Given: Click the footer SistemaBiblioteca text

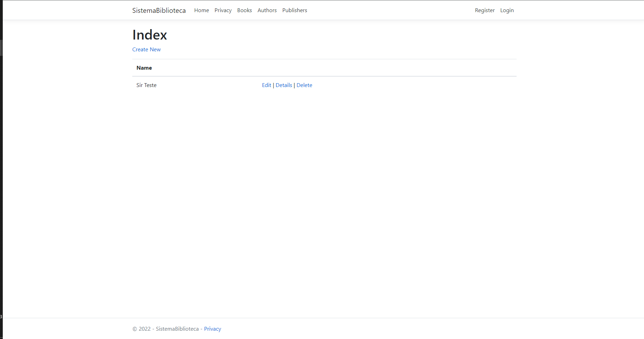Looking at the screenshot, I should click(177, 329).
